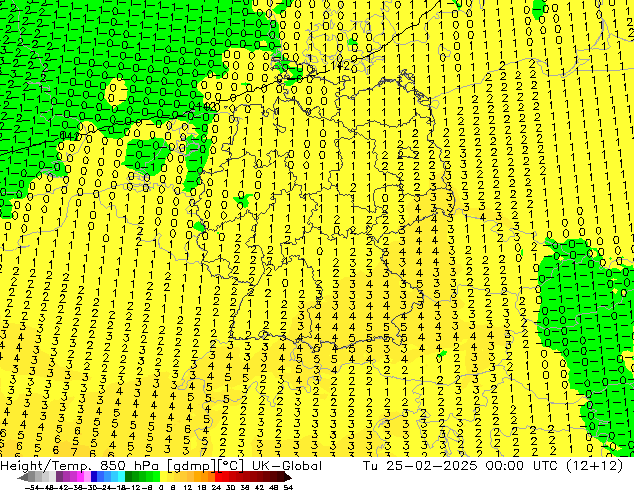Viewport: 634px width, 490px height.
Task: Click the 'Height/Temp. 850 hPa' title text
Action: coord(79,466)
